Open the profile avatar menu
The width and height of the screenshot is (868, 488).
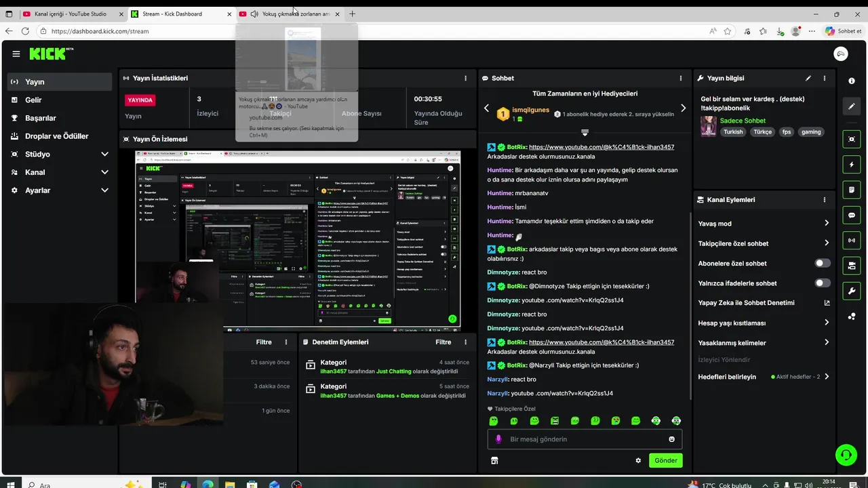(841, 54)
